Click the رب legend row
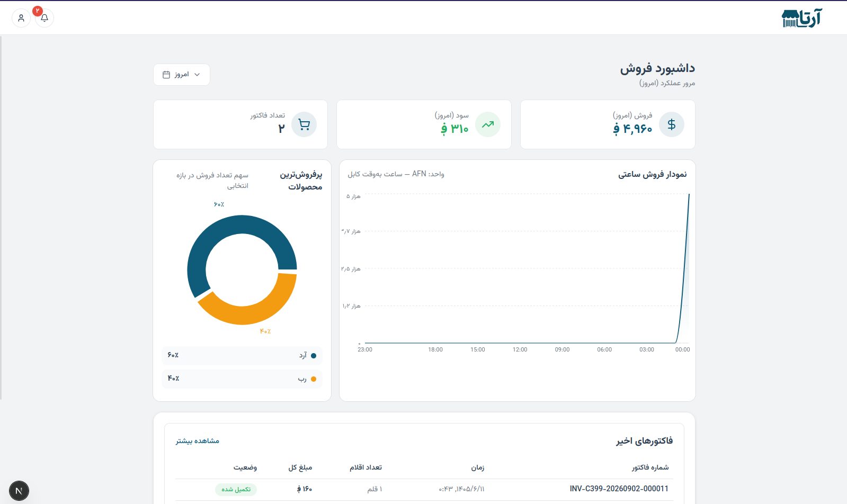This screenshot has height=504, width=847. (242, 379)
